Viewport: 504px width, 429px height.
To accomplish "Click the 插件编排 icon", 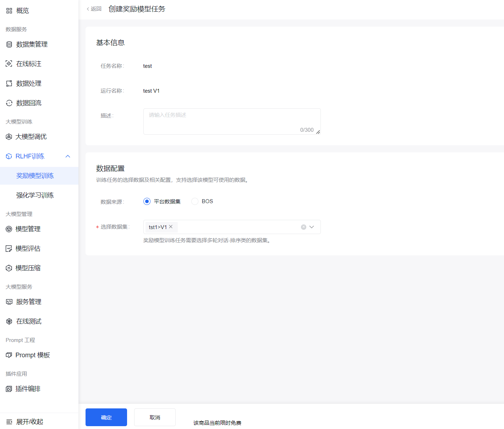I will 9,389.
